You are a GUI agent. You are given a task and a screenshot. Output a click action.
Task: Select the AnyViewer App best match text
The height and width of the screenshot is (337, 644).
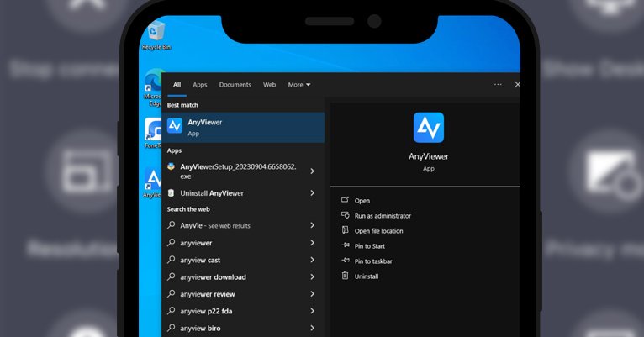205,127
